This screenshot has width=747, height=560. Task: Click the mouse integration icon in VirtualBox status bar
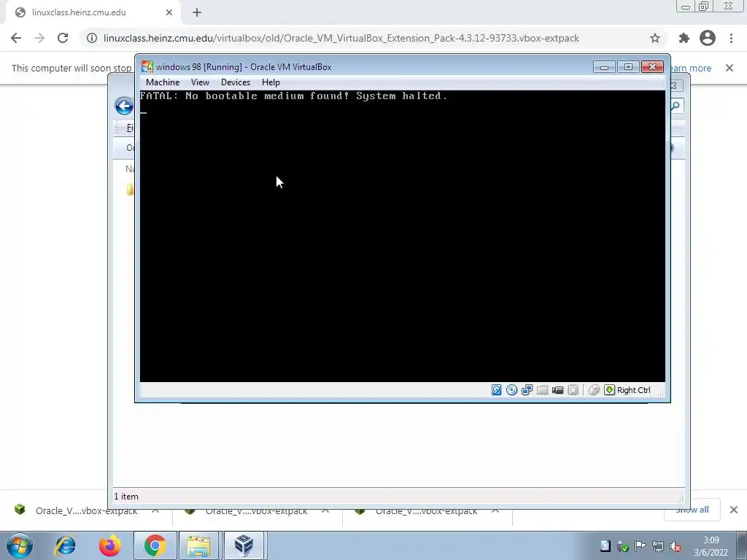[594, 390]
